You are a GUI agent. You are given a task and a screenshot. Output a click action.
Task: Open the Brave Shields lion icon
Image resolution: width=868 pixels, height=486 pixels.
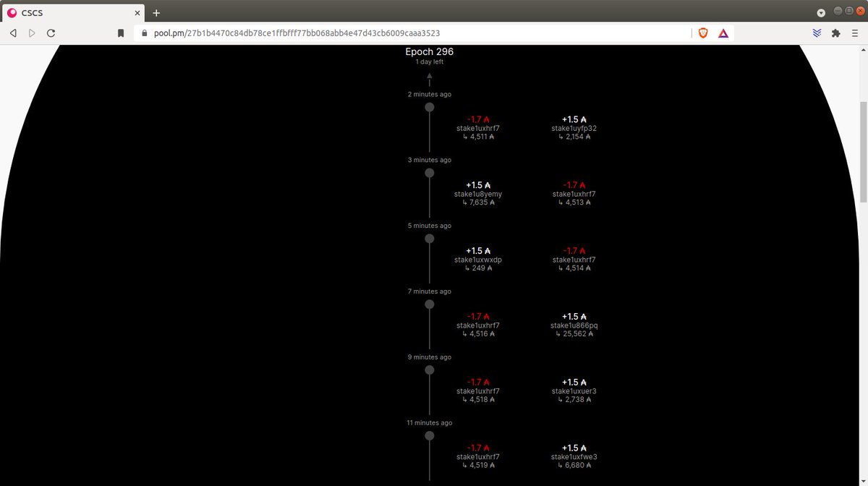tap(702, 33)
